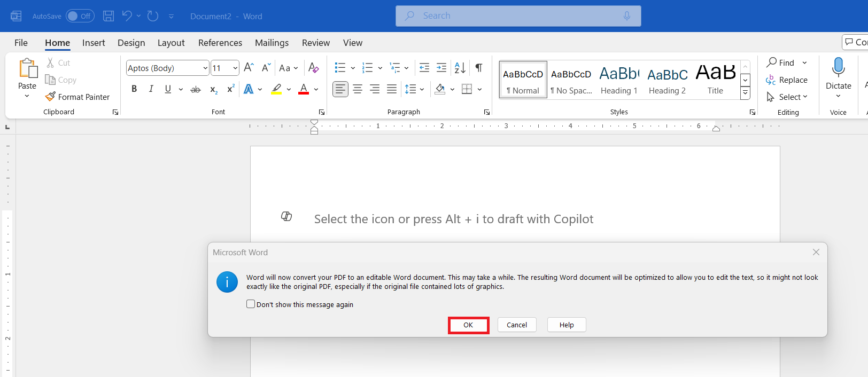868x377 pixels.
Task: Apply red font color
Action: pos(304,89)
